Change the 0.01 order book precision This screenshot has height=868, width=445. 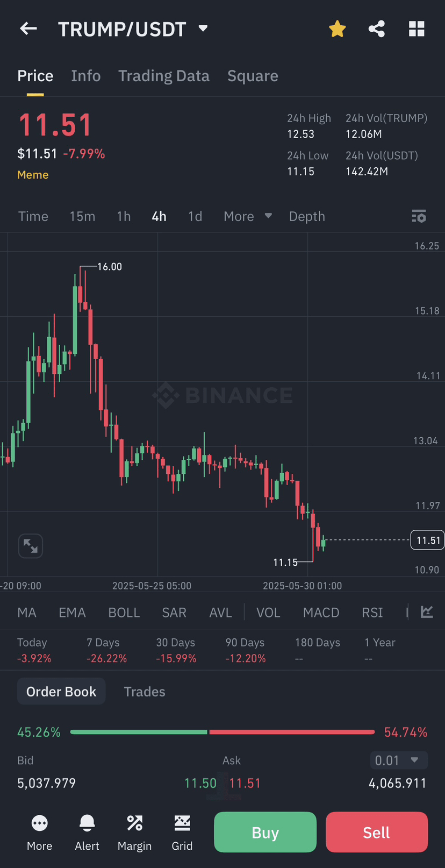pyautogui.click(x=399, y=760)
